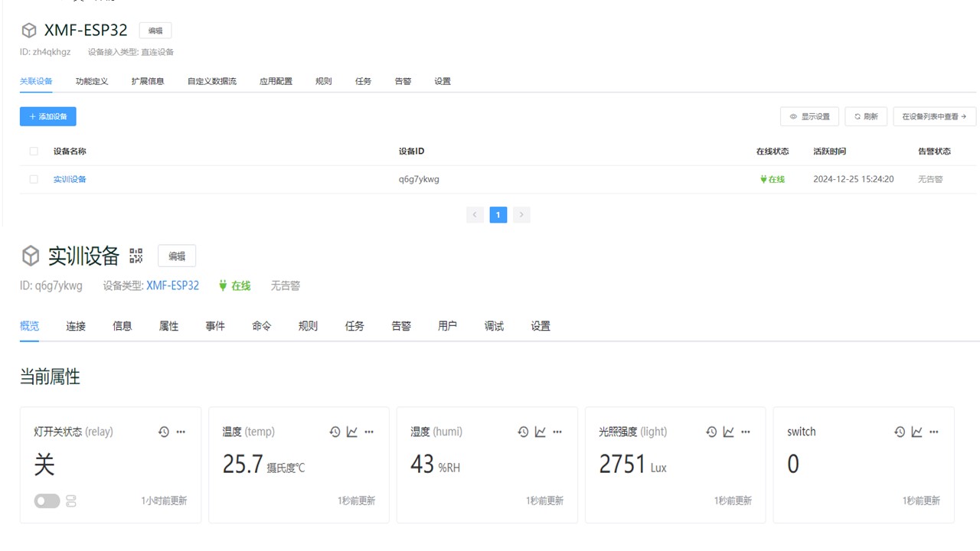Expand more options on light card
Image resolution: width=980 pixels, height=551 pixels.
coord(745,432)
